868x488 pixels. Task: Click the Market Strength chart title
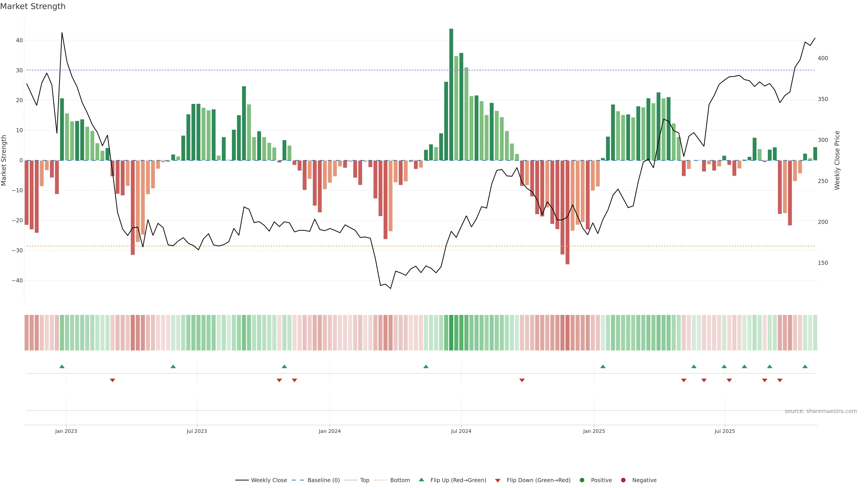point(33,6)
